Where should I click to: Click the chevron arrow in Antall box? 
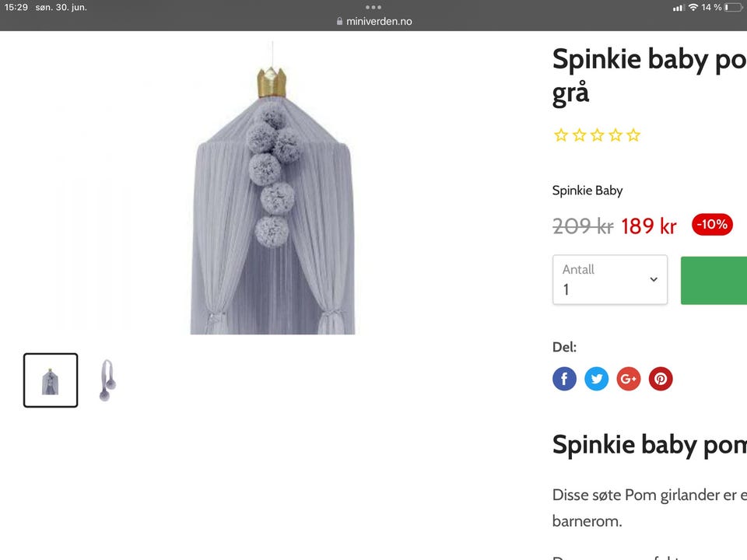click(x=654, y=280)
